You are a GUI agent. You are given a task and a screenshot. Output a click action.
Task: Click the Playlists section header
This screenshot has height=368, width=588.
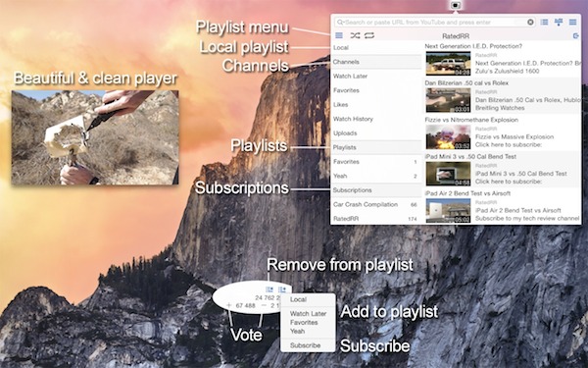coord(376,147)
